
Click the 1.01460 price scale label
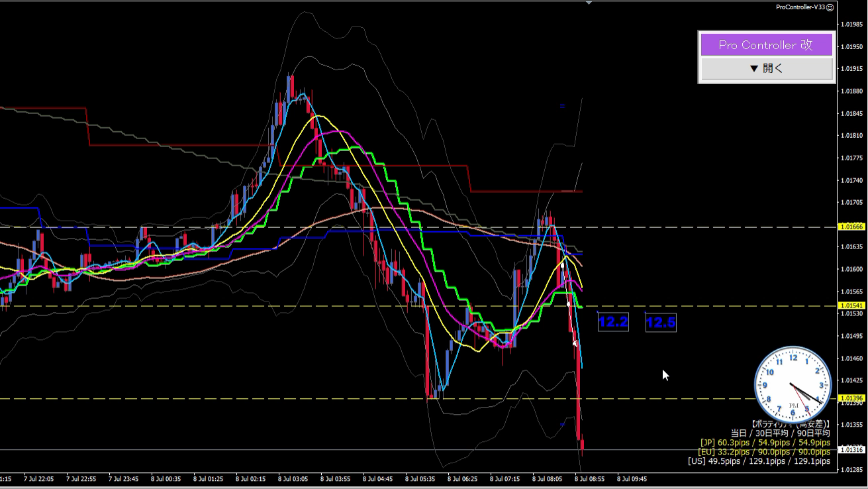(851, 358)
